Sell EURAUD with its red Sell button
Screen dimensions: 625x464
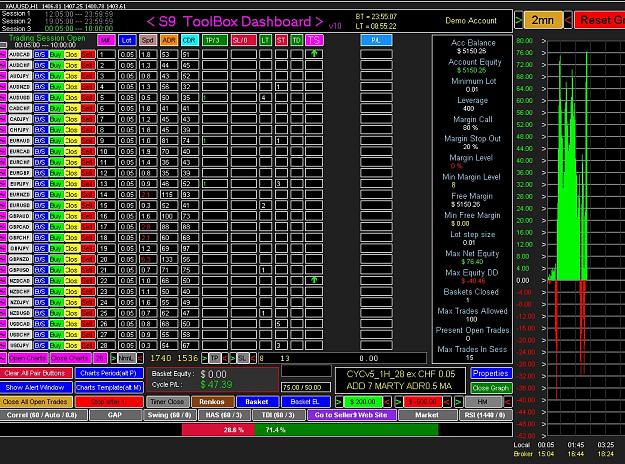tap(88, 140)
